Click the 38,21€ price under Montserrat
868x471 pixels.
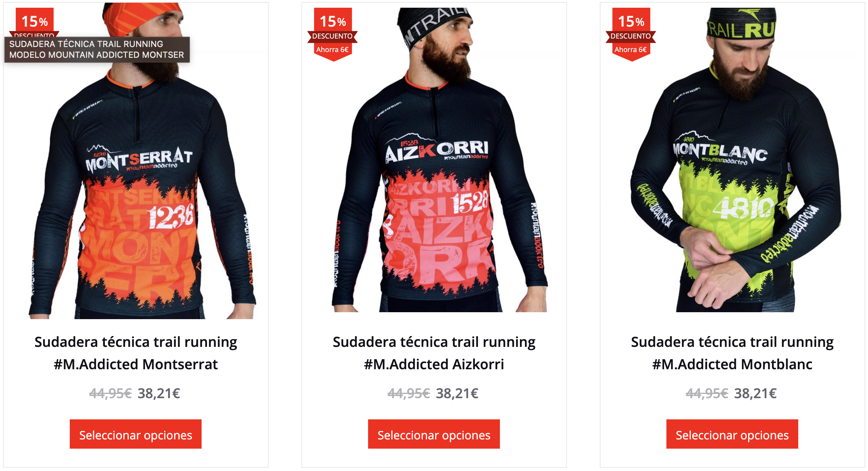[159, 394]
